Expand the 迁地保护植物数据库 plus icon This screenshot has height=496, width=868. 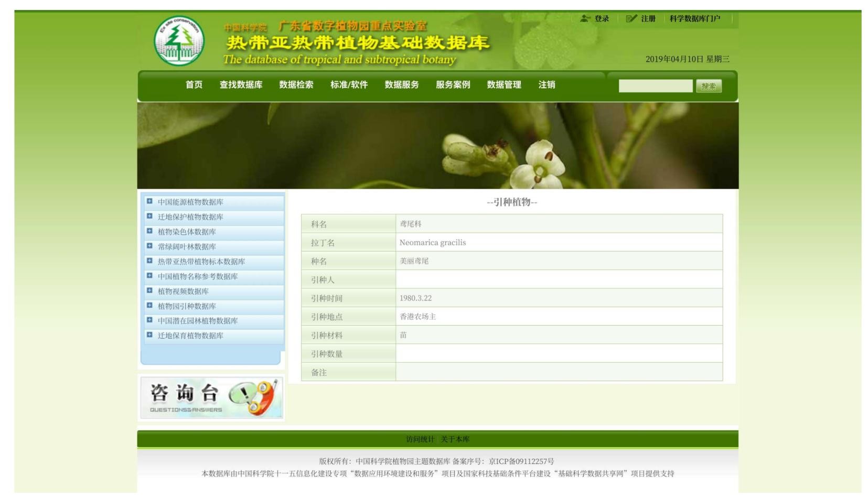coord(149,216)
